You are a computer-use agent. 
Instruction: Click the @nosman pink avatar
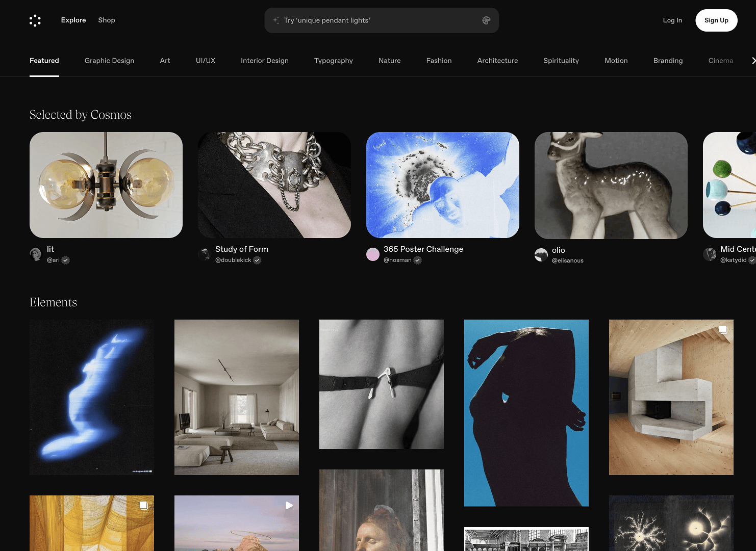click(373, 254)
